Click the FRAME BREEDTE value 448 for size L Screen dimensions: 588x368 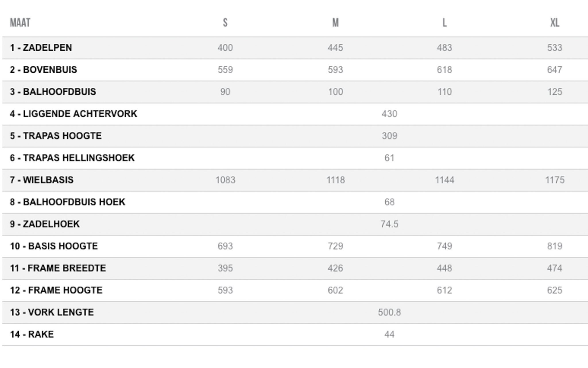(444, 268)
